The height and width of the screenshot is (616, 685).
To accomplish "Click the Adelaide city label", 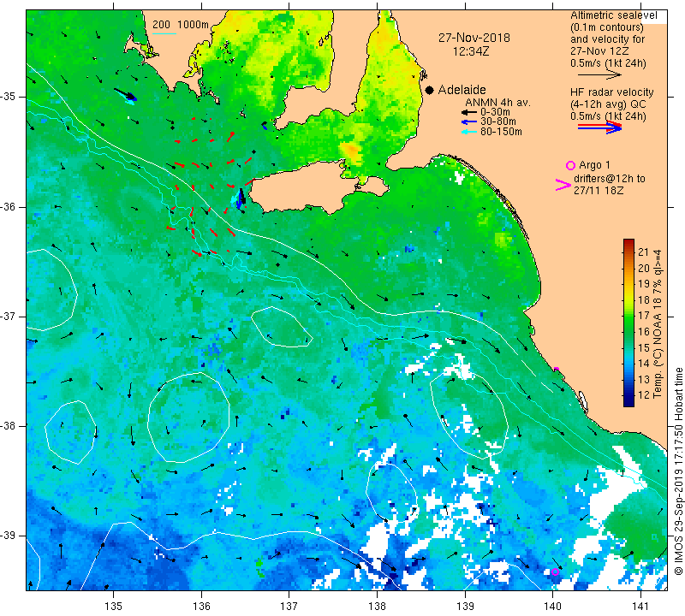I will click(462, 90).
